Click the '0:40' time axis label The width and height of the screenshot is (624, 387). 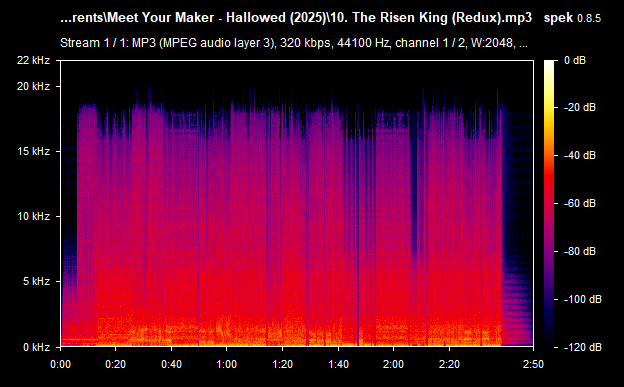point(172,364)
